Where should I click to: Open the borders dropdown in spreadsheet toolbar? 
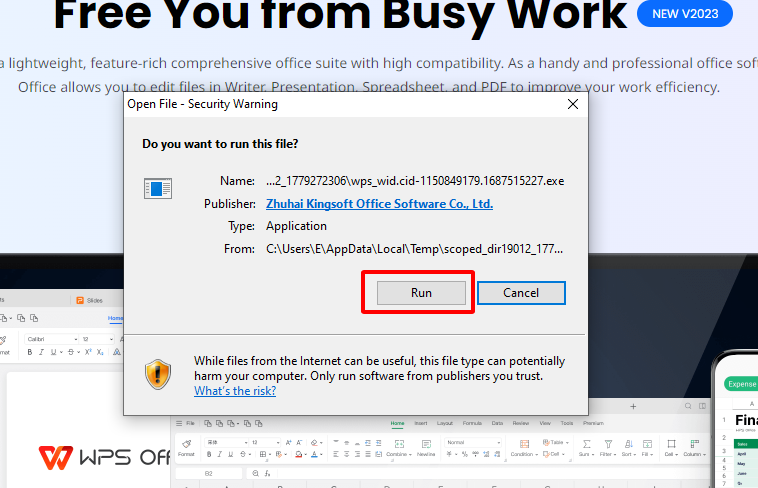point(264,454)
